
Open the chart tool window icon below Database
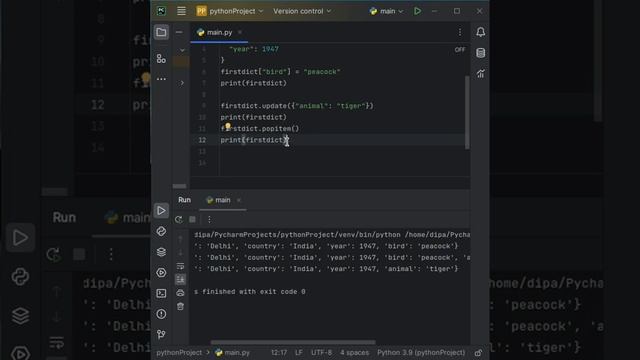click(x=480, y=74)
